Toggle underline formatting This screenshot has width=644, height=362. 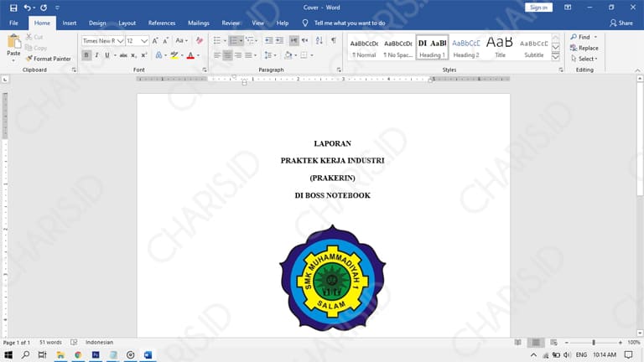[x=107, y=55]
